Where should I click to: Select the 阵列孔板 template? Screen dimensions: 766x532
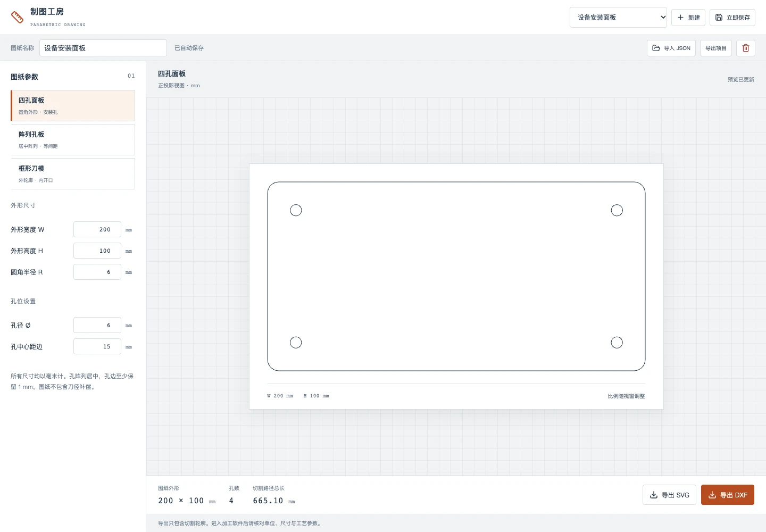(73, 139)
